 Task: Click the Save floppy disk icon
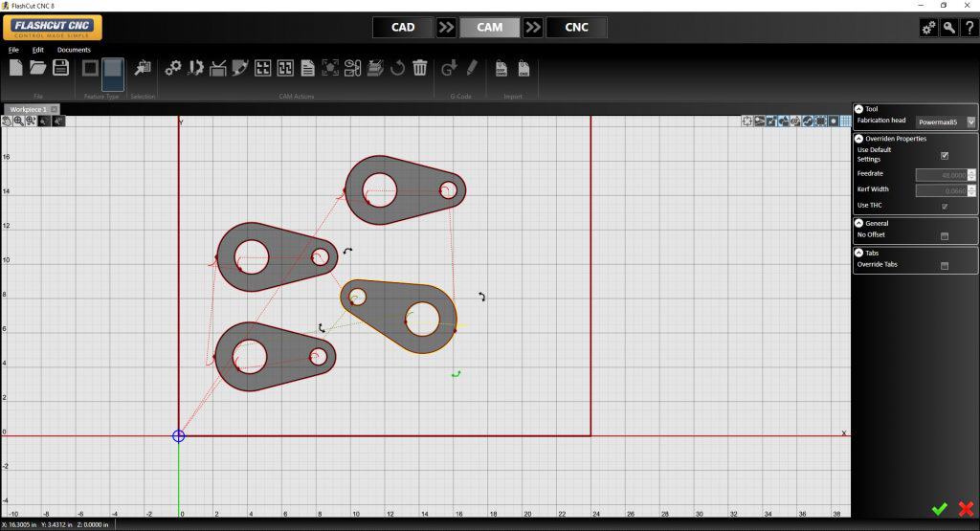point(60,67)
